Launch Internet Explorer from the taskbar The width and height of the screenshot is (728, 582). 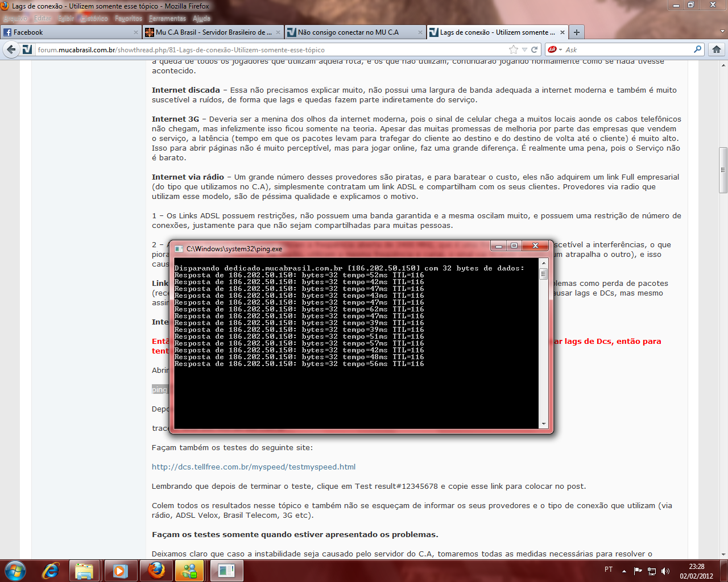(51, 570)
